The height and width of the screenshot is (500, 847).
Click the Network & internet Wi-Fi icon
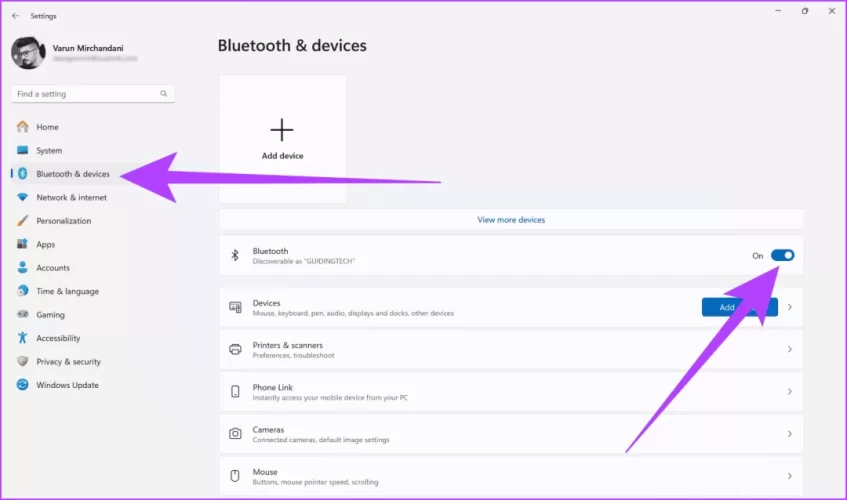coord(22,198)
